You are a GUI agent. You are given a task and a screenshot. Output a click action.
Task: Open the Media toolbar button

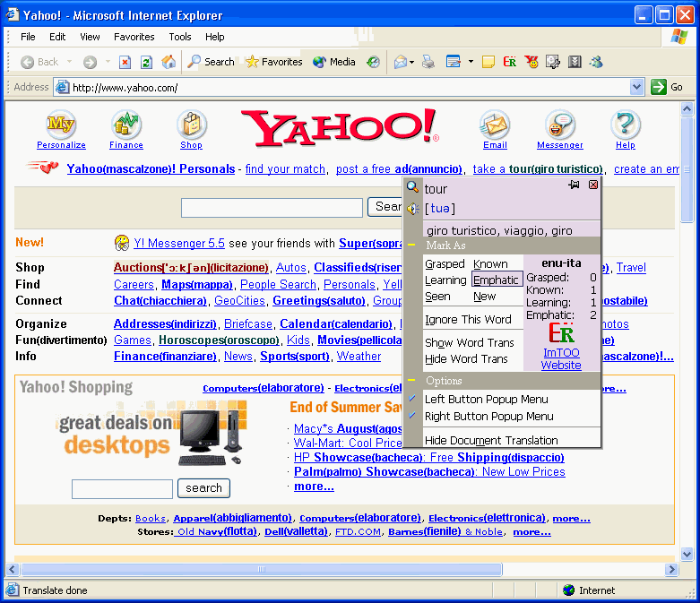point(334,62)
